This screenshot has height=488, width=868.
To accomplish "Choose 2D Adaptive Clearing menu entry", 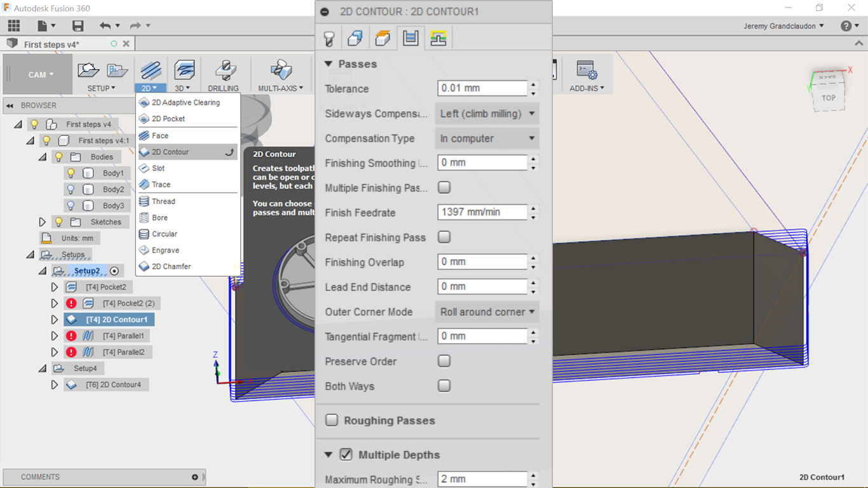I will (x=188, y=102).
